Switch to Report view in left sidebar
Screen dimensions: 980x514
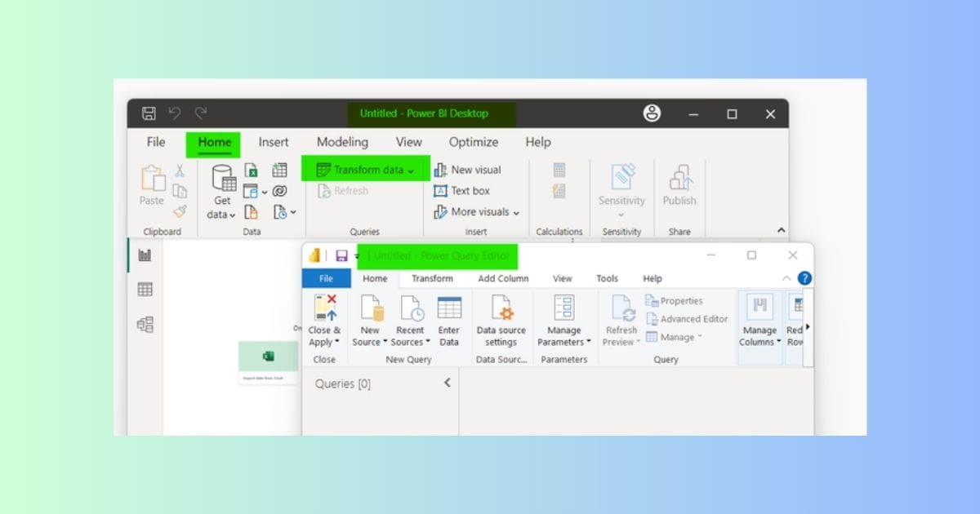click(x=145, y=255)
